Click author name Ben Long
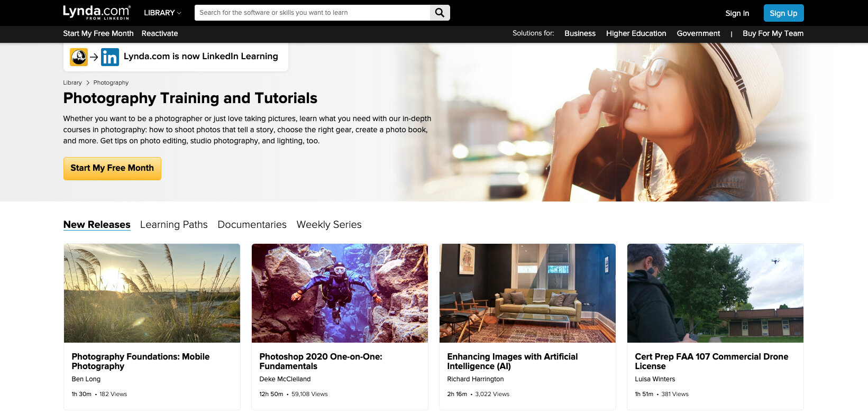The height and width of the screenshot is (413, 868). click(x=86, y=379)
